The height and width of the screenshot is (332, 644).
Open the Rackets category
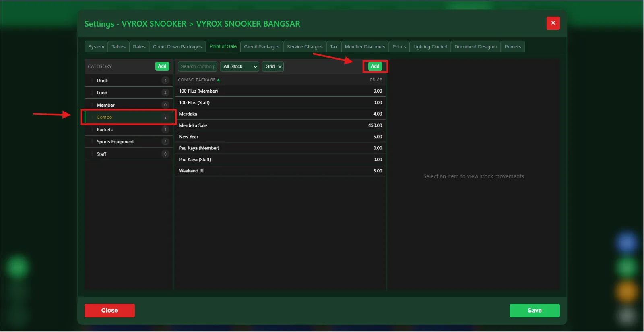click(129, 130)
